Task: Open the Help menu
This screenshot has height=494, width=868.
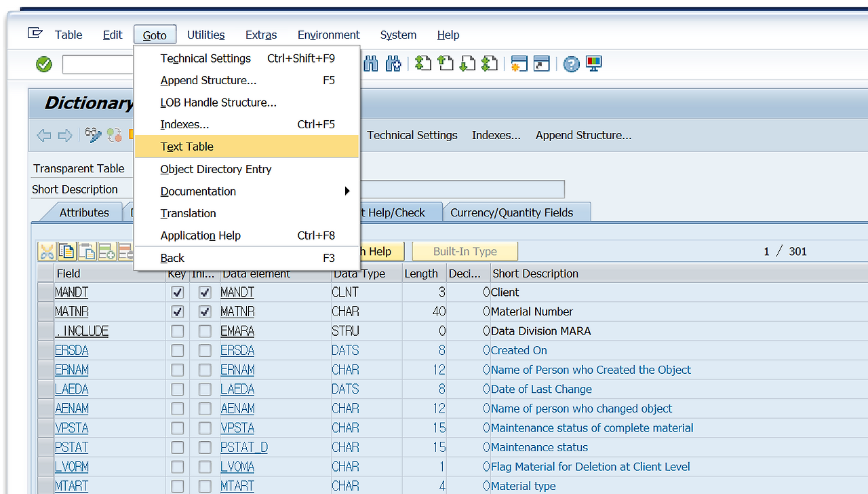Action: tap(448, 35)
